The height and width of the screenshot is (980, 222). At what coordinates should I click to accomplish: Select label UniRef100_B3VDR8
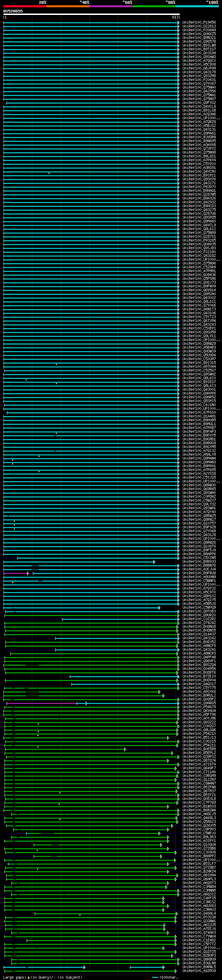pos(199,137)
